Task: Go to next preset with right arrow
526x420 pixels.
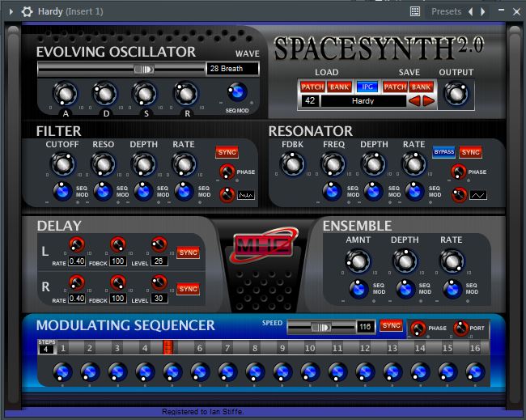Action: pyautogui.click(x=483, y=12)
